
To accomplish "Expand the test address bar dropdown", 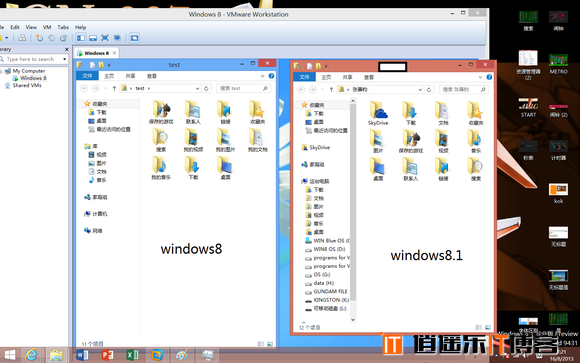I will (197, 88).
